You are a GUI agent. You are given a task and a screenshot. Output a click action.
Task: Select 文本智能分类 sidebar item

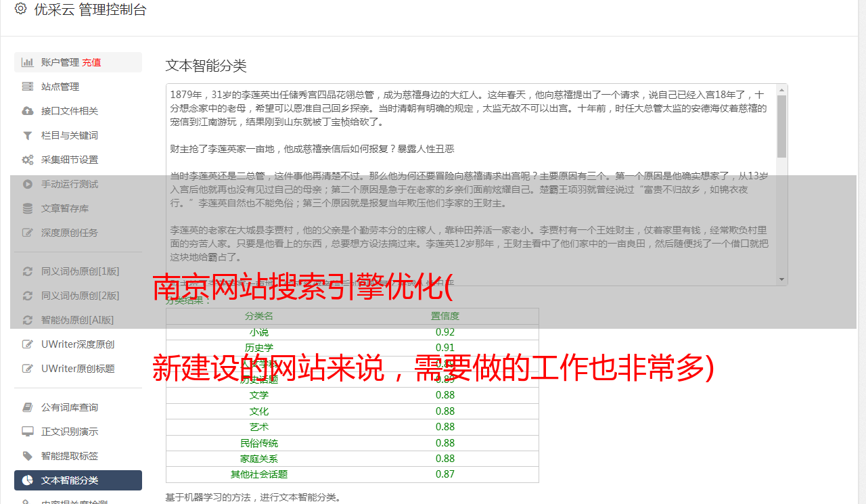coord(78,480)
